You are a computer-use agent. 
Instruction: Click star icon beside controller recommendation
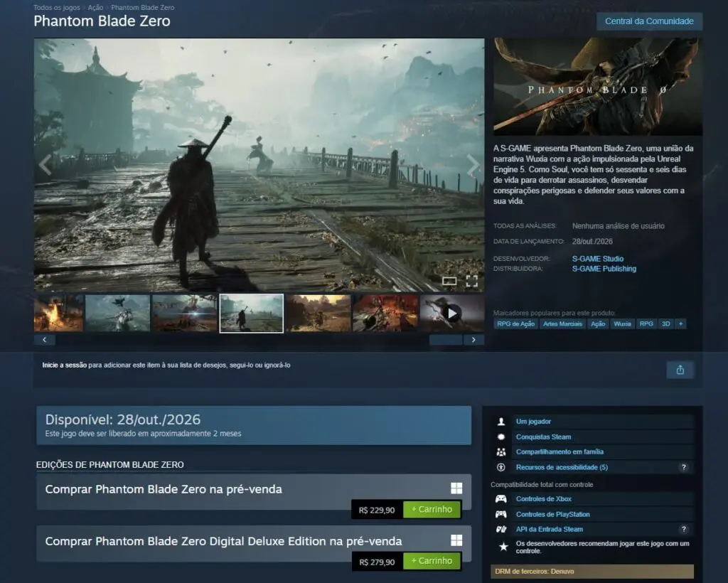(503, 547)
